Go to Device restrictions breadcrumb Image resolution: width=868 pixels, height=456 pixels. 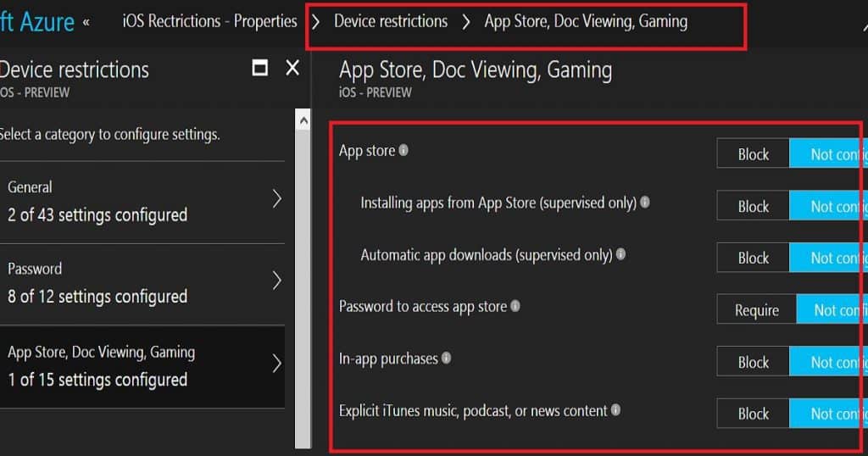pos(390,21)
